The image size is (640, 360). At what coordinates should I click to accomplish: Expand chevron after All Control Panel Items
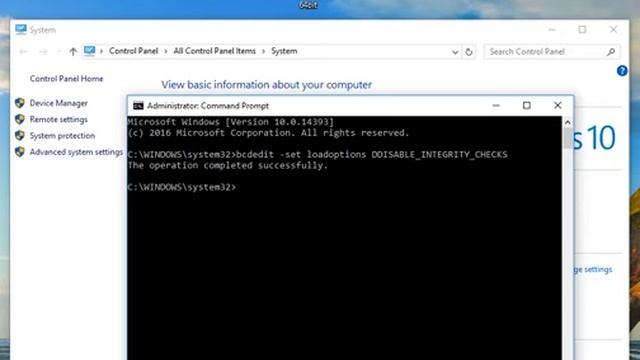[264, 52]
